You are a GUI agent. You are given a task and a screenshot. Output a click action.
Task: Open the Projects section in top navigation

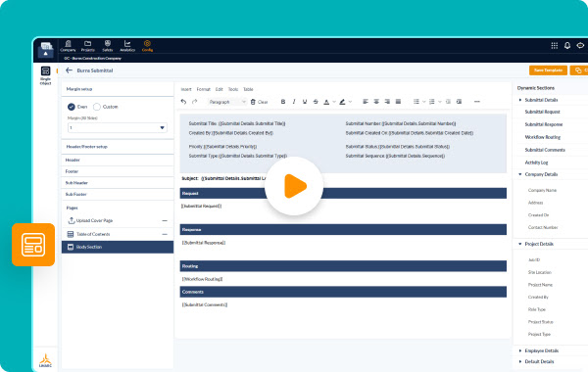click(88, 46)
